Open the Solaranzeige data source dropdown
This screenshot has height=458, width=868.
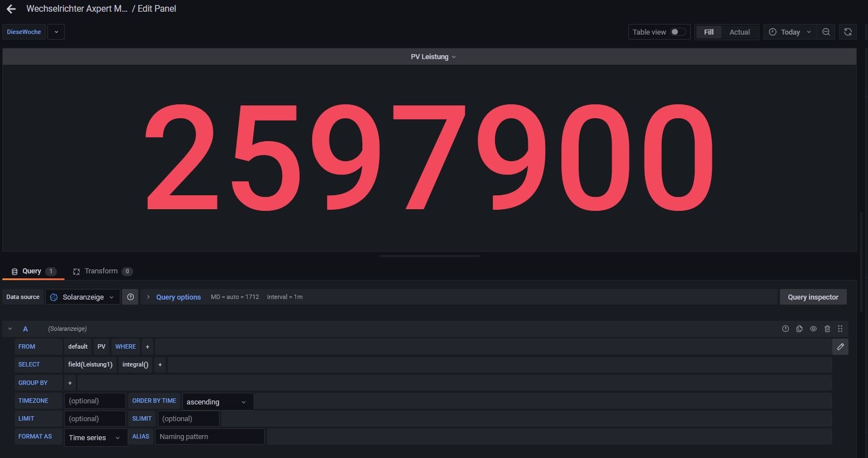coord(83,297)
